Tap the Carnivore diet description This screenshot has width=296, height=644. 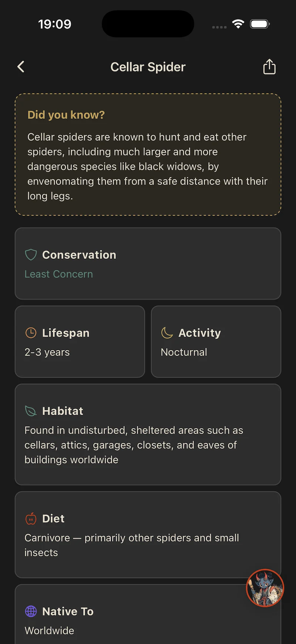131,545
